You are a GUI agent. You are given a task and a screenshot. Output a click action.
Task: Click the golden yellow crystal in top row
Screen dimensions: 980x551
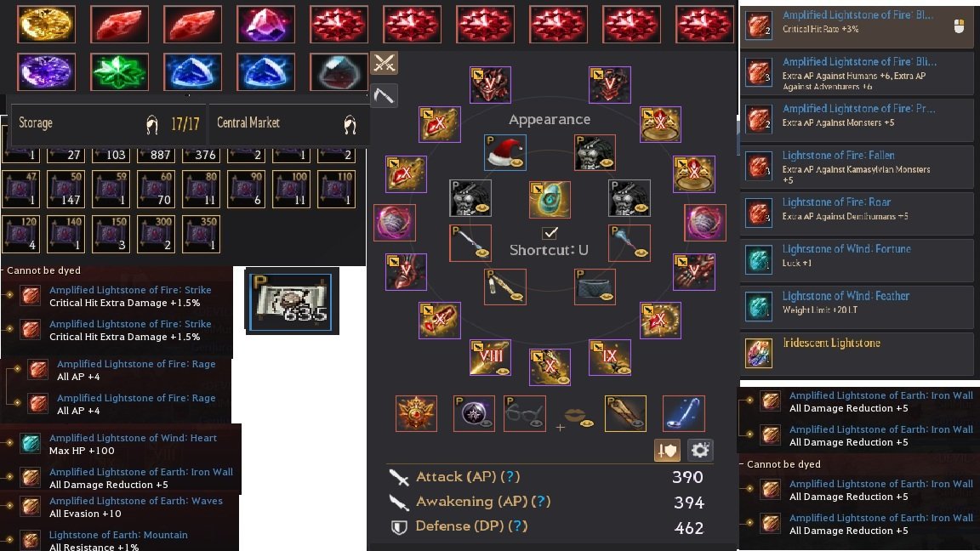pos(46,25)
